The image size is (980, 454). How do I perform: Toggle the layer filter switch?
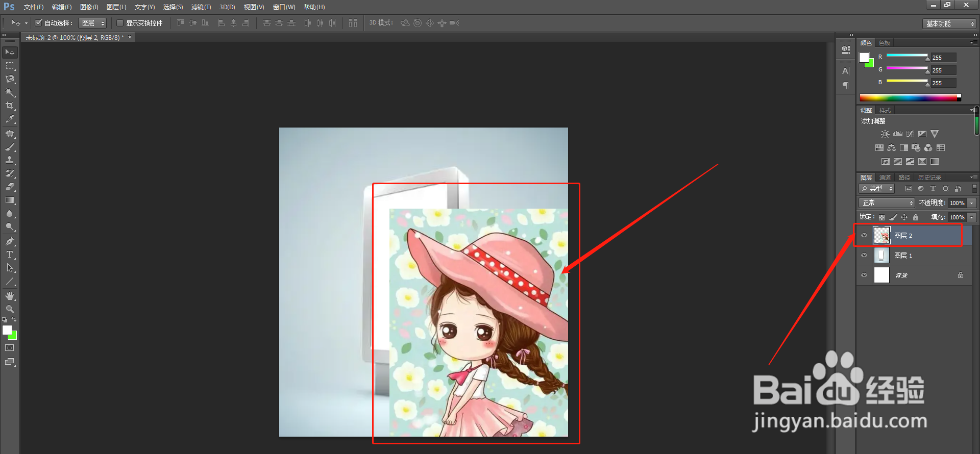click(x=974, y=189)
